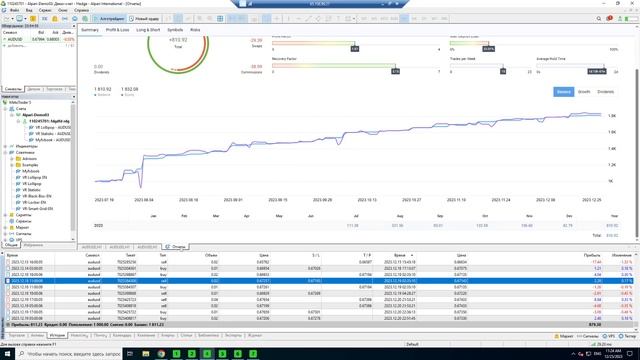Select the M1 timeframe button

[364, 19]
